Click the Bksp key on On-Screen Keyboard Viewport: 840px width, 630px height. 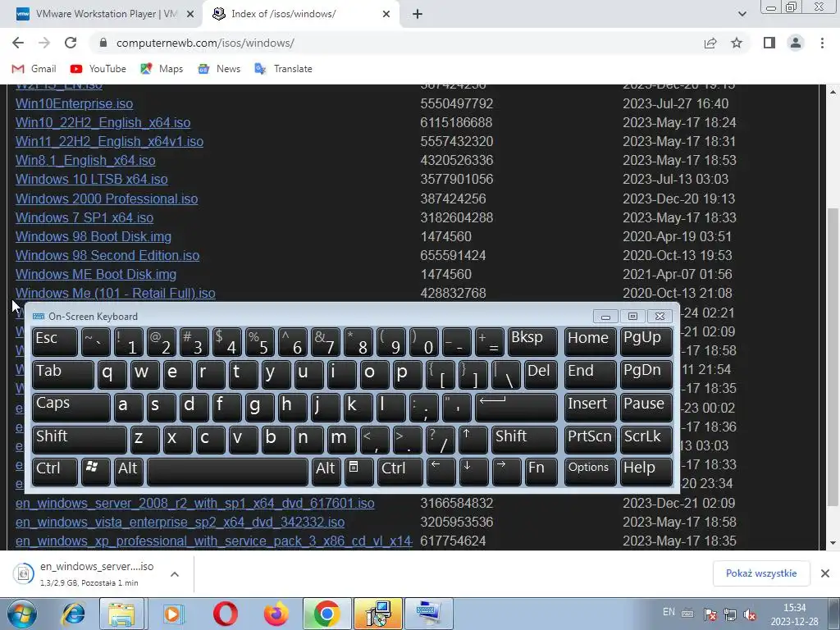click(532, 342)
